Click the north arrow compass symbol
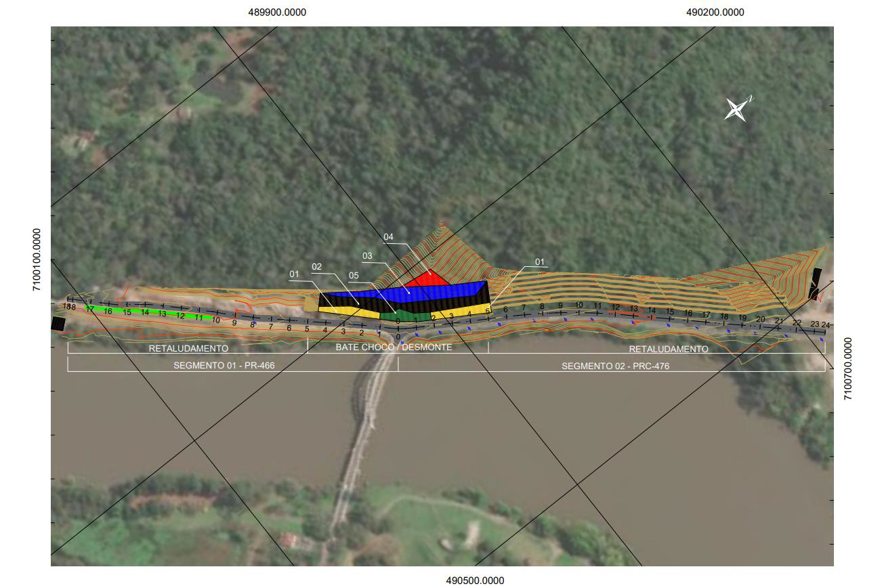 [736, 109]
